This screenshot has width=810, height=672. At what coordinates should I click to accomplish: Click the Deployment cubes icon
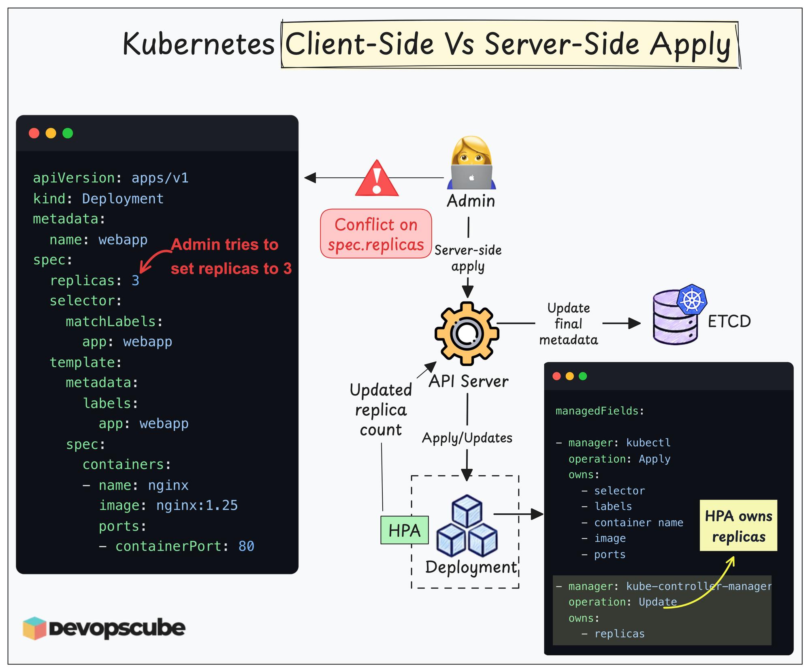coord(467,525)
